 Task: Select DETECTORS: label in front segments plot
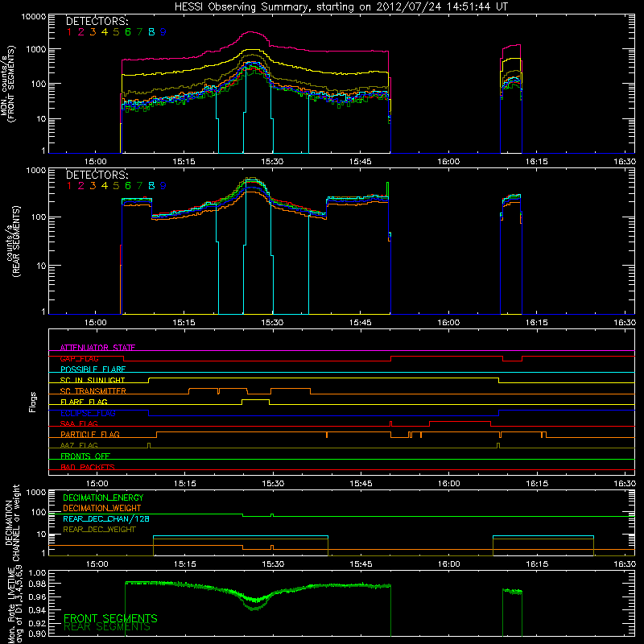97,21
